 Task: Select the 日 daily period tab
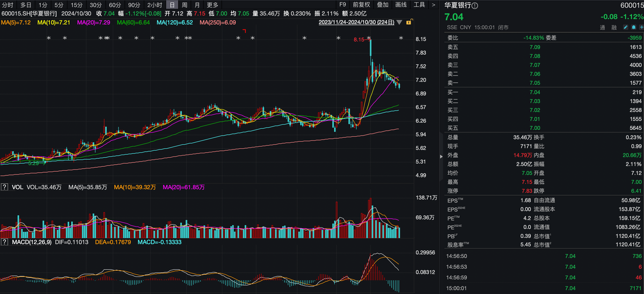(x=172, y=4)
